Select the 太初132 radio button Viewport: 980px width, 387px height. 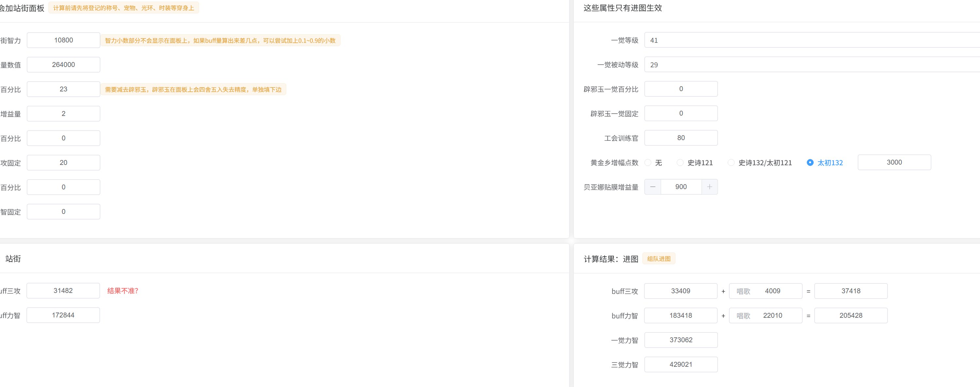coord(810,163)
